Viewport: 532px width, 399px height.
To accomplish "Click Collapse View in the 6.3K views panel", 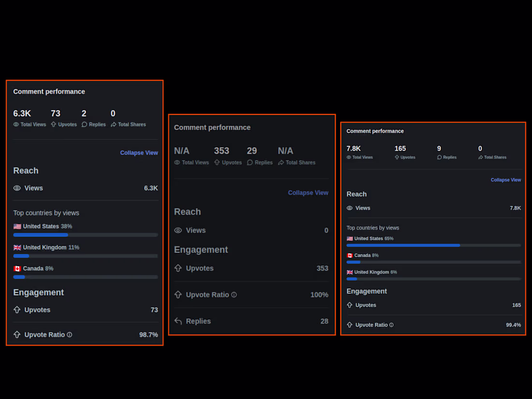I will pyautogui.click(x=139, y=153).
